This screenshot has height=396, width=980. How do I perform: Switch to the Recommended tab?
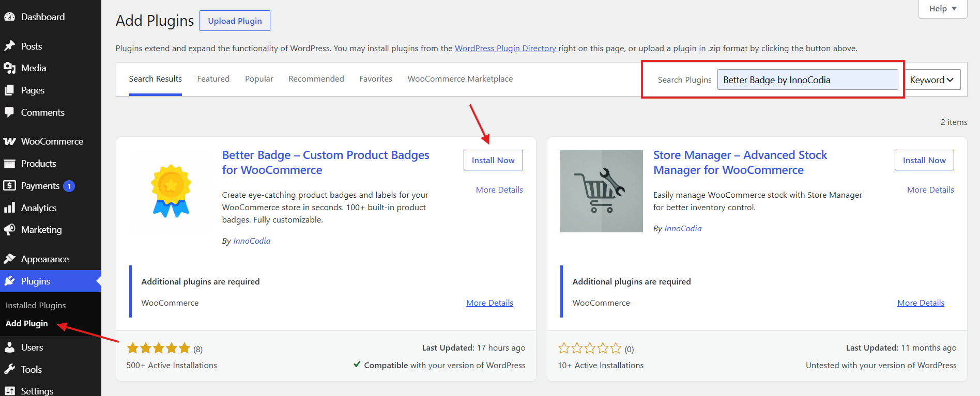pyautogui.click(x=316, y=79)
